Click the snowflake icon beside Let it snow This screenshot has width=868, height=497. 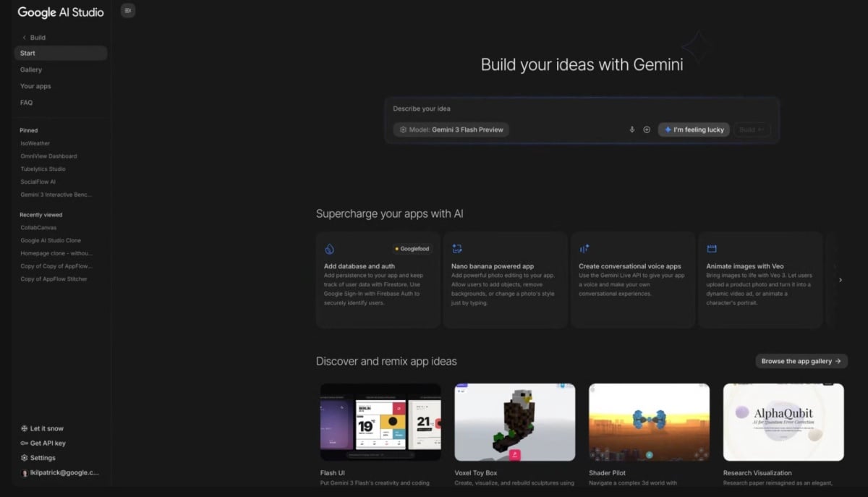[24, 428]
